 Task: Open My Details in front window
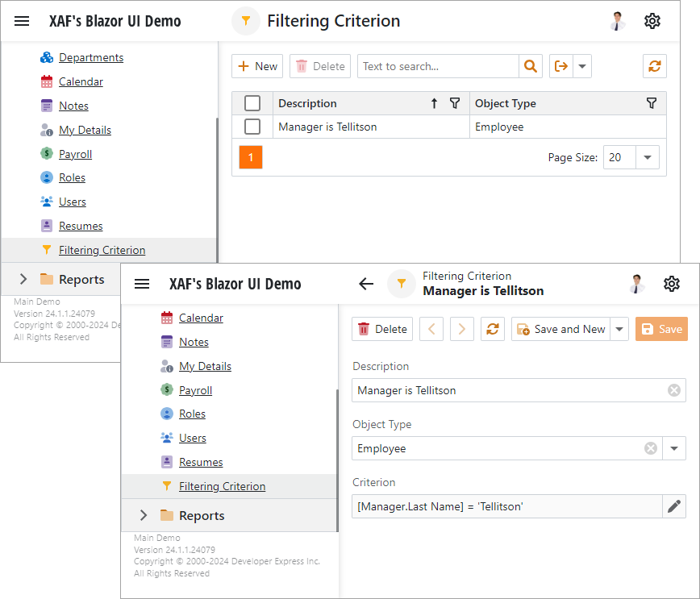[x=205, y=366]
